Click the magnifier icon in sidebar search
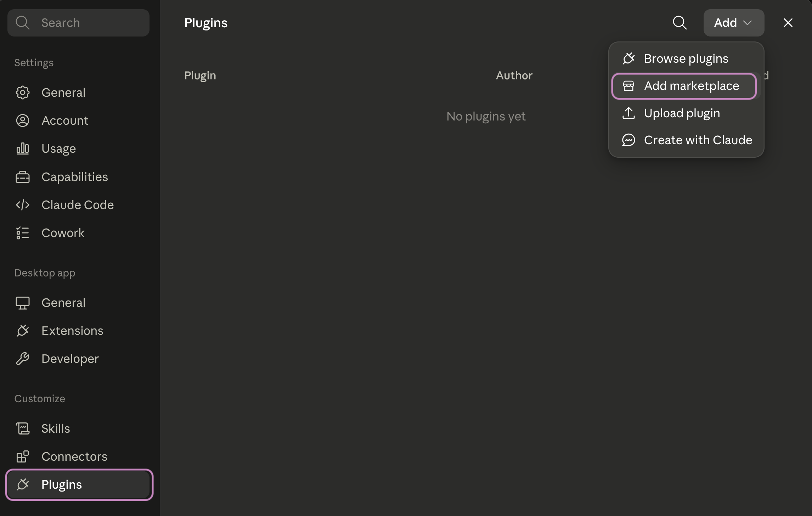 point(23,23)
